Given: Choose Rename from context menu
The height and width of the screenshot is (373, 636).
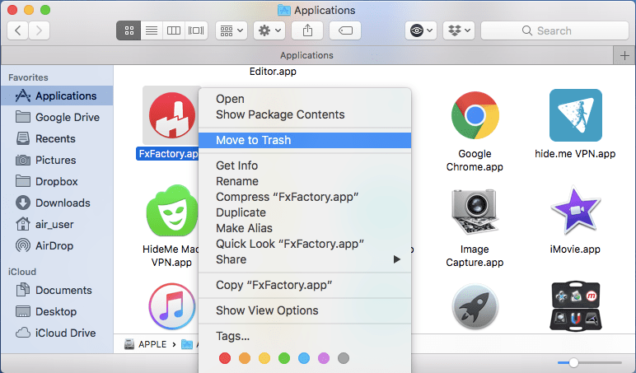Looking at the screenshot, I should tap(305, 181).
